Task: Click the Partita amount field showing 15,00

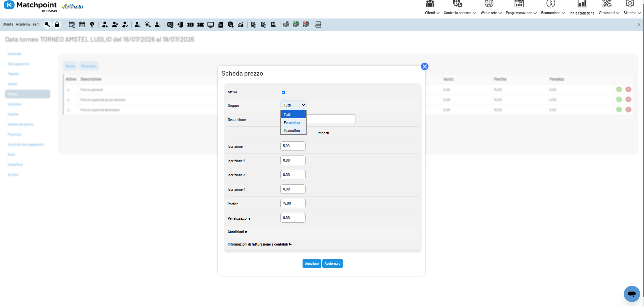Action: 293,204
